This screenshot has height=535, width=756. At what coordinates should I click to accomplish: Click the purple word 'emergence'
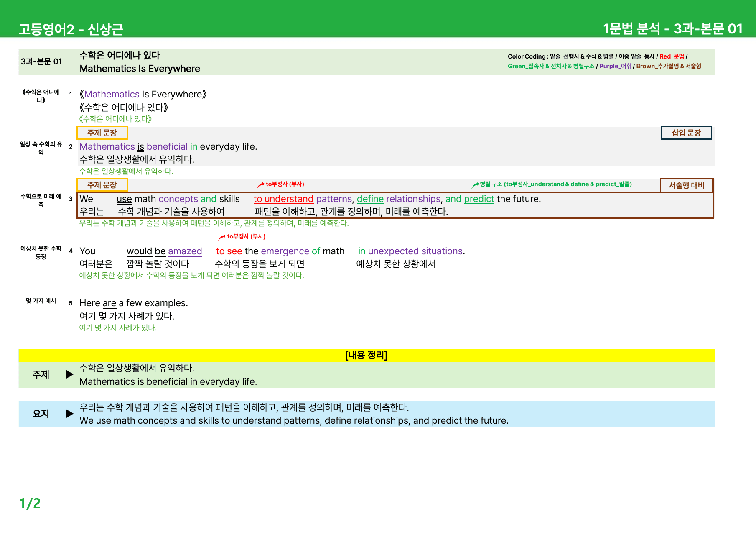click(x=285, y=251)
